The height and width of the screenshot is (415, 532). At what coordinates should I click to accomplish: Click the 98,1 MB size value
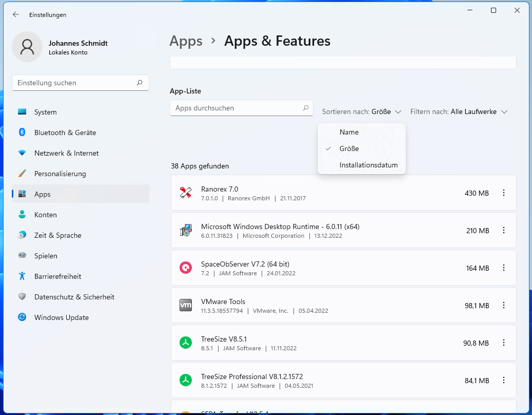477,306
